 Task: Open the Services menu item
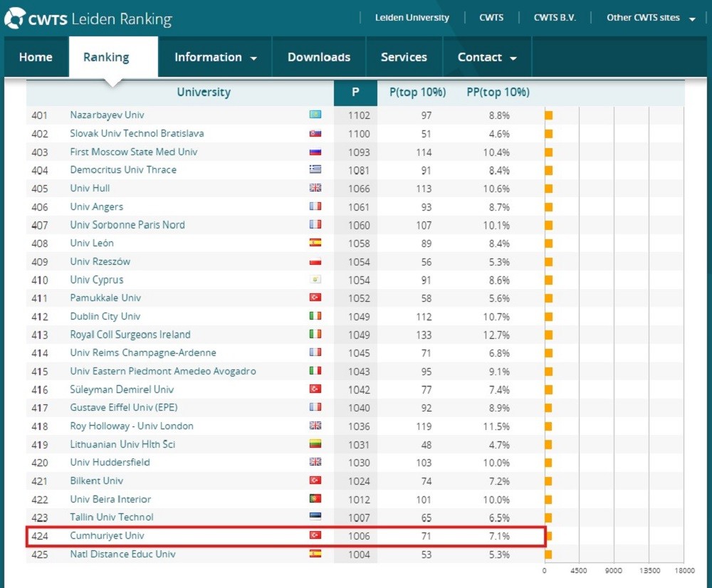[404, 58]
